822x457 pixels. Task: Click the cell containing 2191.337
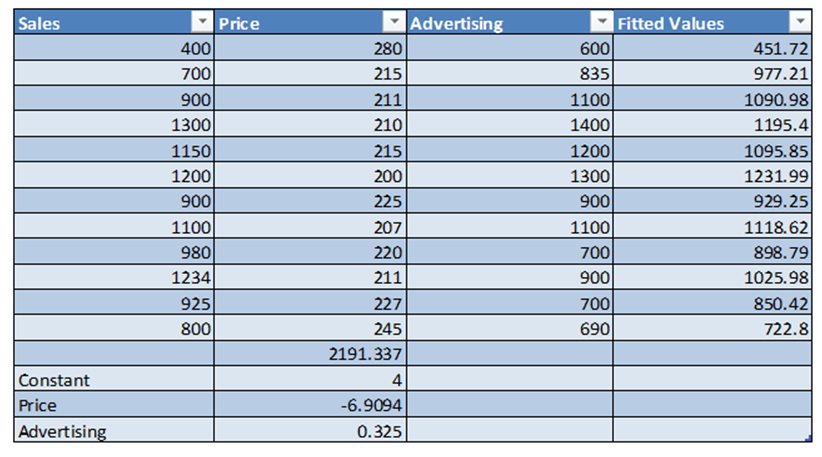point(311,354)
